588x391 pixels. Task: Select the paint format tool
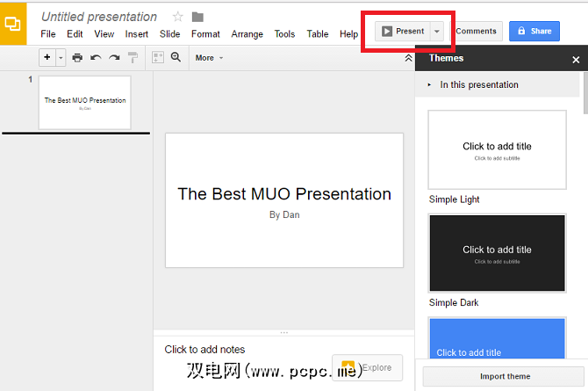pos(133,57)
